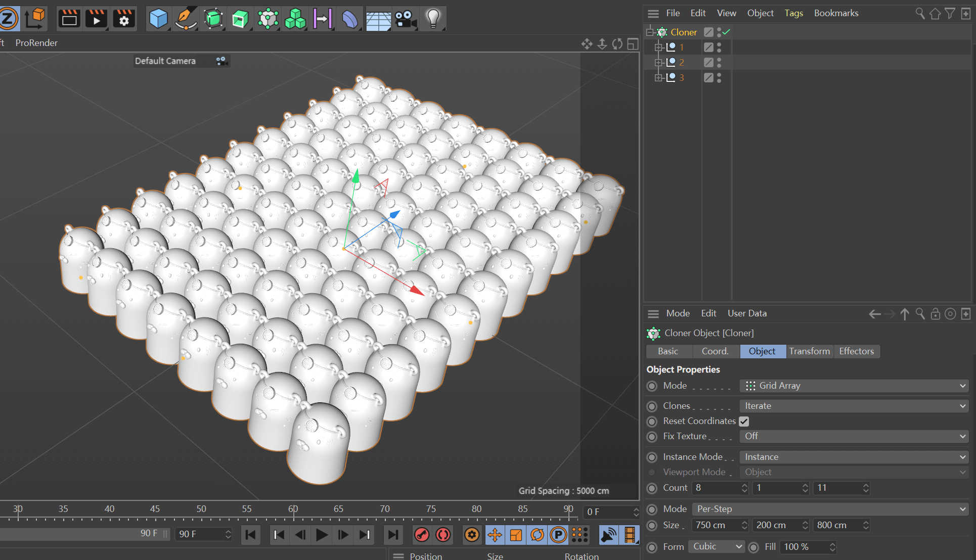Go up one level in Attribute Manager
This screenshot has height=560, width=976.
click(x=905, y=314)
